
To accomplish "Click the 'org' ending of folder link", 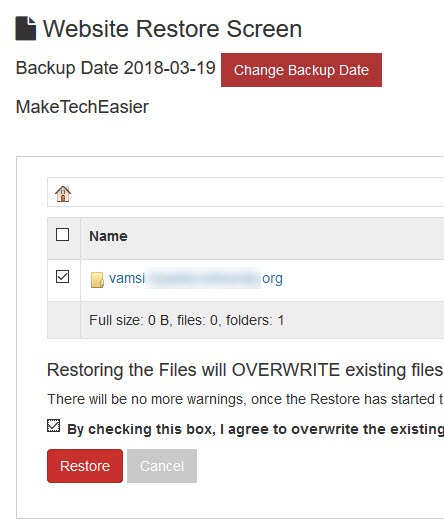I will tap(272, 279).
